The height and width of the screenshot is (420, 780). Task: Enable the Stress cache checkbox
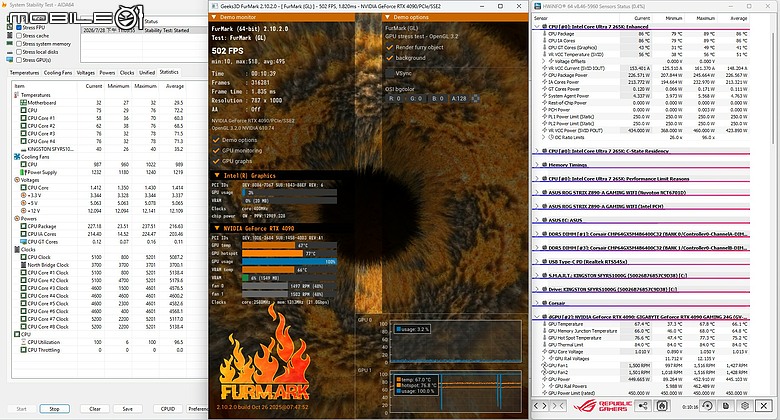(19, 36)
